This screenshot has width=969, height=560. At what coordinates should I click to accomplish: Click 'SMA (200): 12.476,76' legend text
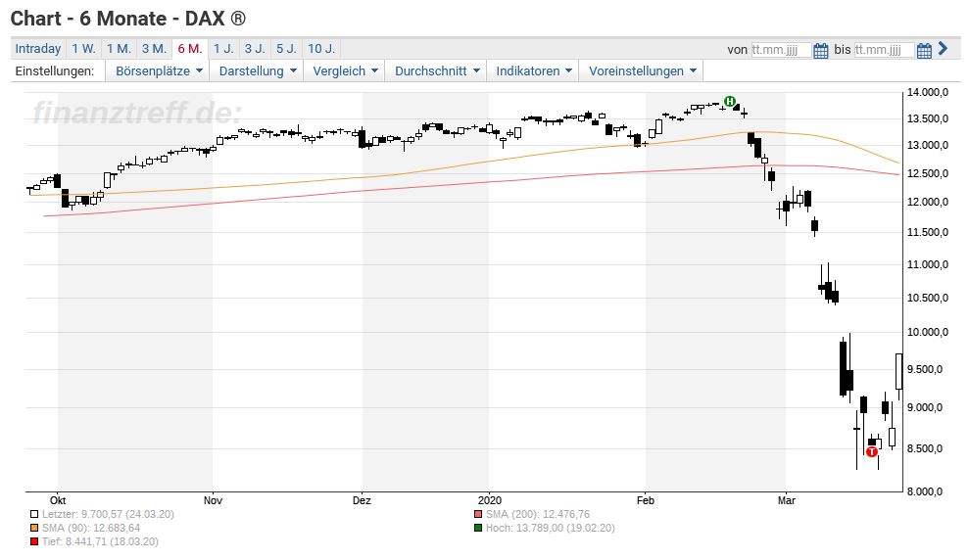[538, 514]
